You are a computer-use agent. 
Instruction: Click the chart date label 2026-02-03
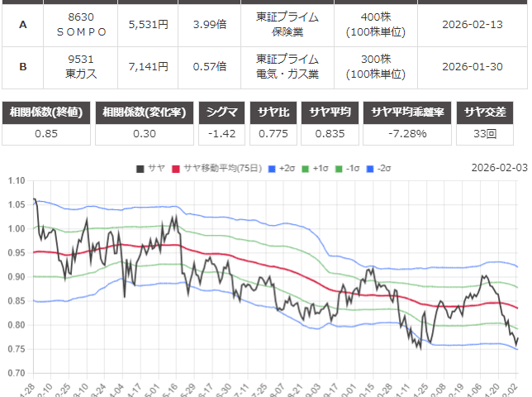point(498,167)
